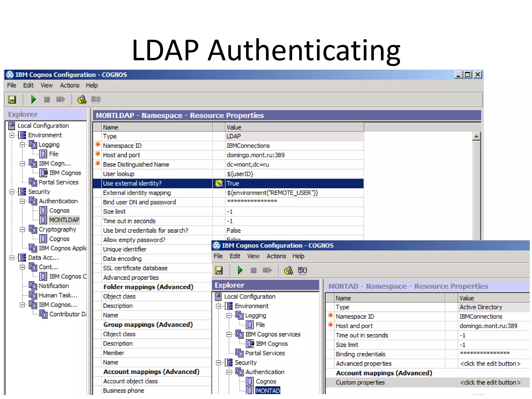The width and height of the screenshot is (532, 399).
Task: Click the Portal Services icon in the back window tree
Action: 33,182
